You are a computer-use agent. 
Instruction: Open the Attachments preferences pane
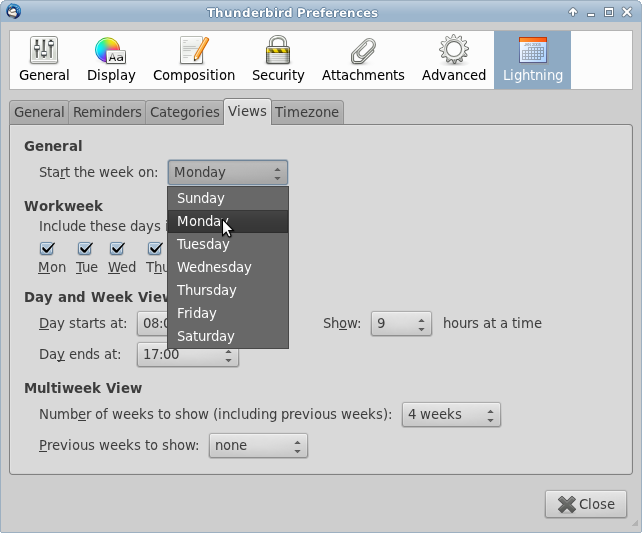pyautogui.click(x=363, y=60)
